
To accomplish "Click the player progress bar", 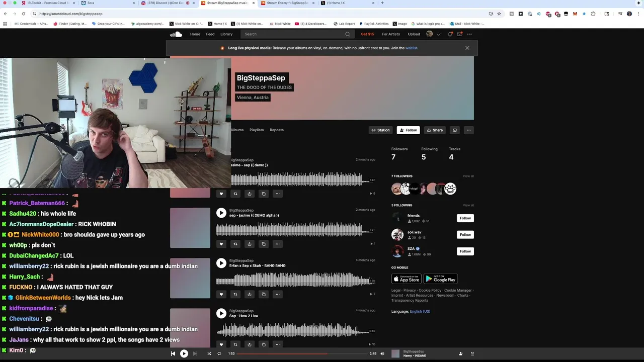I will pyautogui.click(x=302, y=353).
